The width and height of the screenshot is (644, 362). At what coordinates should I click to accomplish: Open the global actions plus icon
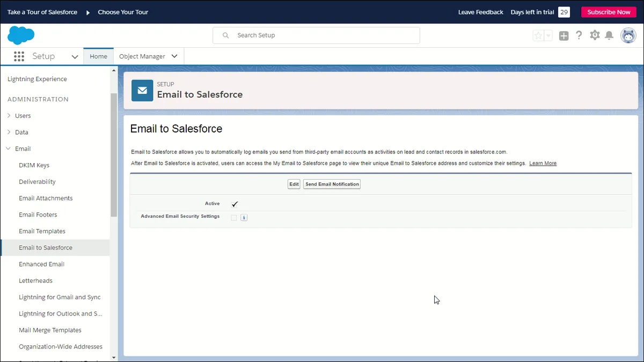(x=563, y=35)
